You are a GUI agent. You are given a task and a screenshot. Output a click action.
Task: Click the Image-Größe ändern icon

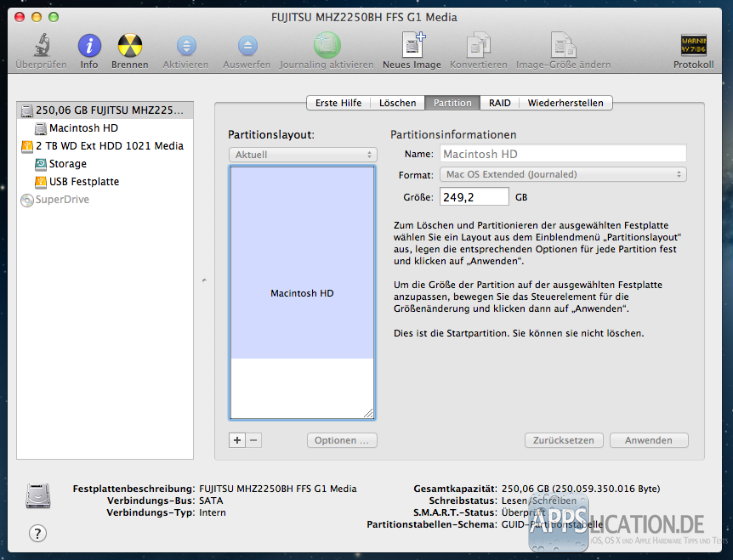(x=563, y=45)
